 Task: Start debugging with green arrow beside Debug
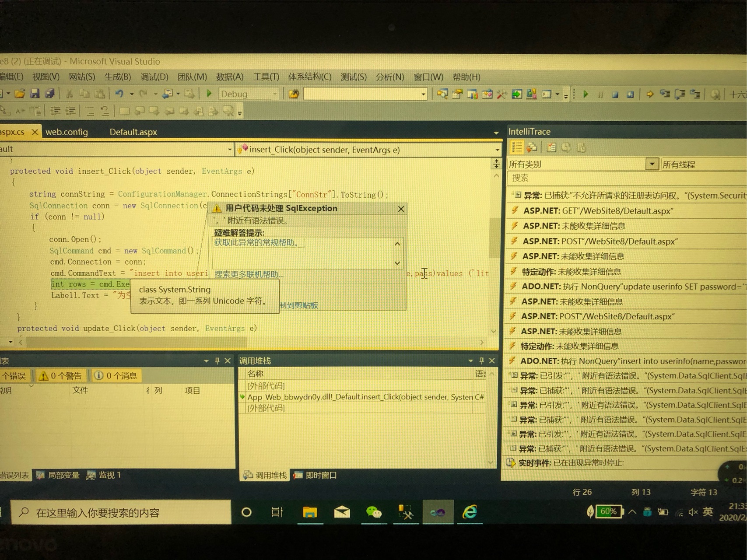(209, 94)
